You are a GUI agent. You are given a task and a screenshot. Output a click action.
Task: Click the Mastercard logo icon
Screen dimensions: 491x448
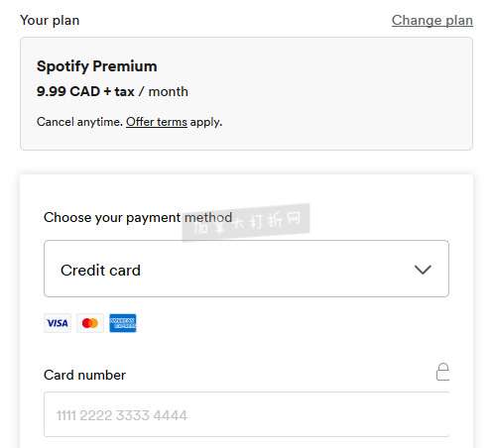(x=90, y=323)
